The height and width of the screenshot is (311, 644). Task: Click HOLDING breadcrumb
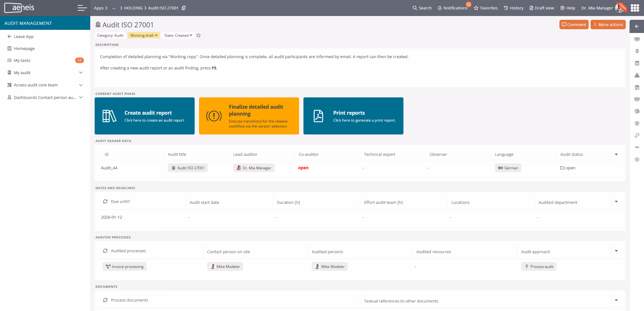(x=133, y=8)
